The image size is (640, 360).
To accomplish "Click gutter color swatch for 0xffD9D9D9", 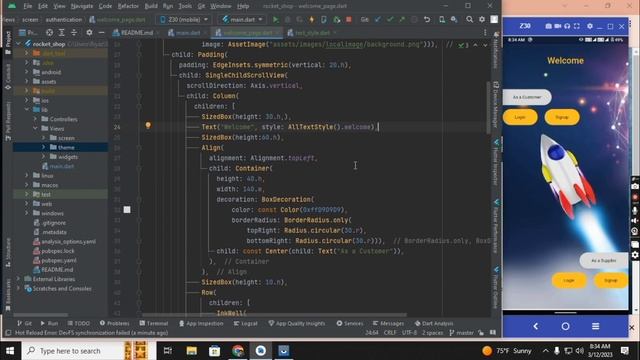I will [x=127, y=209].
